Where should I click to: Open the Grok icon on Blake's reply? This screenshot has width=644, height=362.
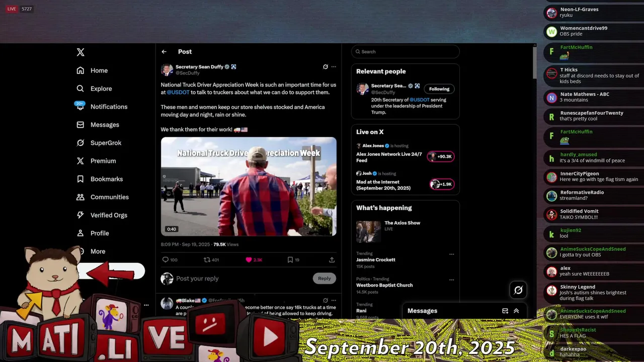point(326,300)
